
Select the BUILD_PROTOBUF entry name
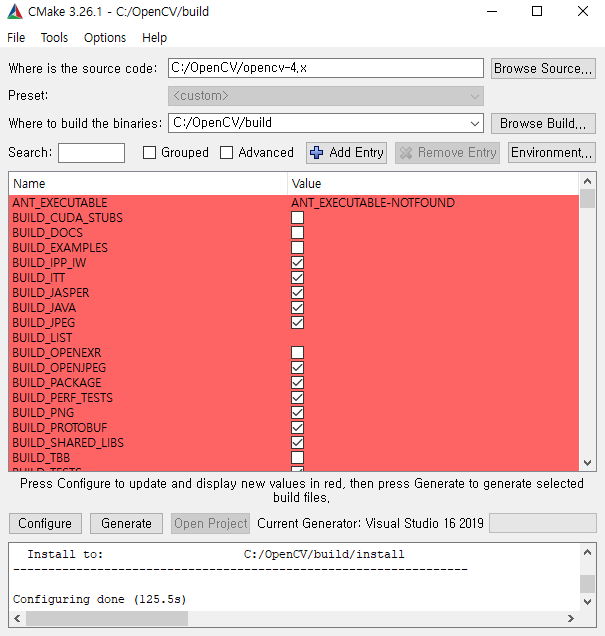pos(60,428)
